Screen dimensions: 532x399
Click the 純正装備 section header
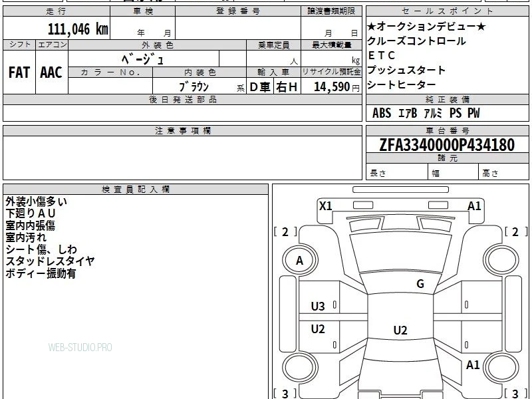(x=447, y=99)
